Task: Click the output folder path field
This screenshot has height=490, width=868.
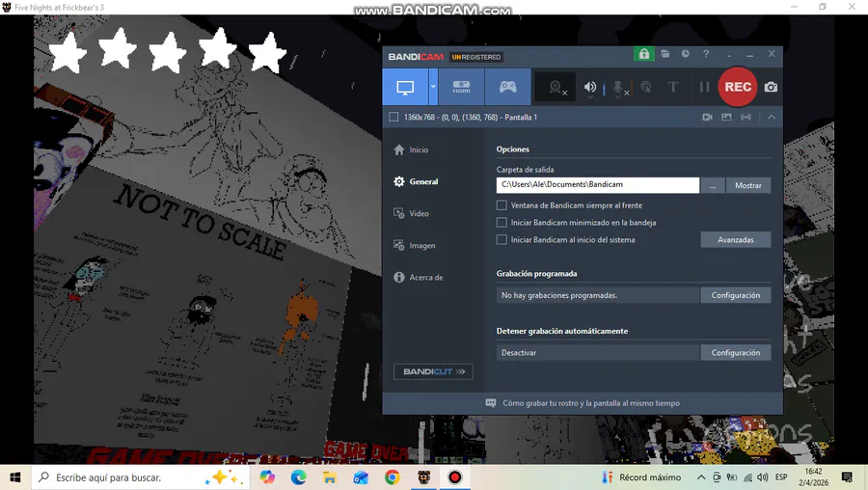Action: click(x=598, y=185)
